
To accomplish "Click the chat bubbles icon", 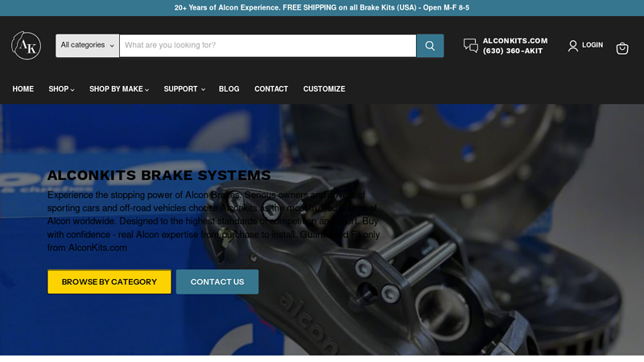I will coord(471,46).
